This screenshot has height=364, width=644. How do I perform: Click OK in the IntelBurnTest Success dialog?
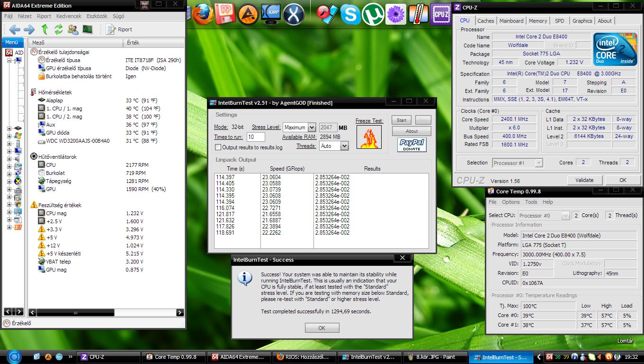point(322,328)
